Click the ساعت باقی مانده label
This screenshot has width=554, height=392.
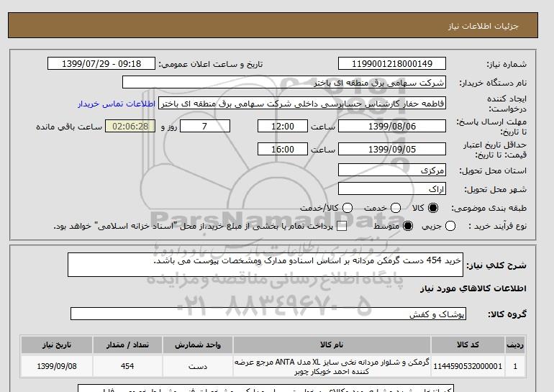pos(69,127)
